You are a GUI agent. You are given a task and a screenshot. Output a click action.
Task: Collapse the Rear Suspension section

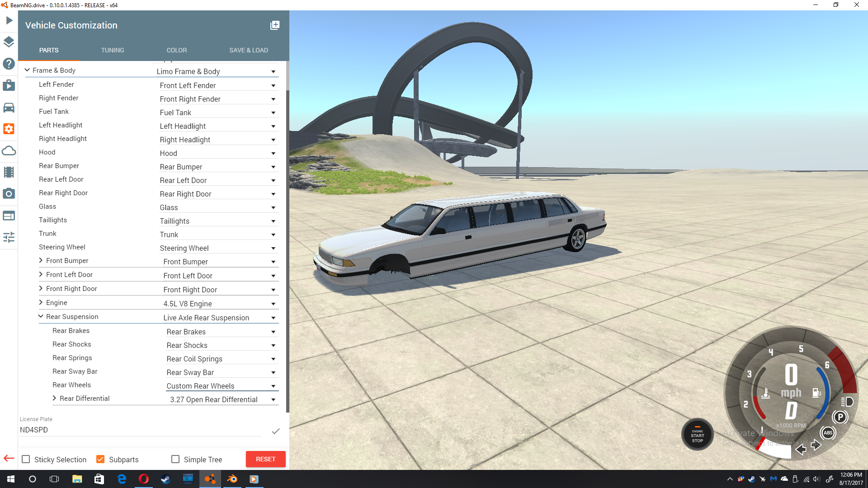[x=41, y=316]
